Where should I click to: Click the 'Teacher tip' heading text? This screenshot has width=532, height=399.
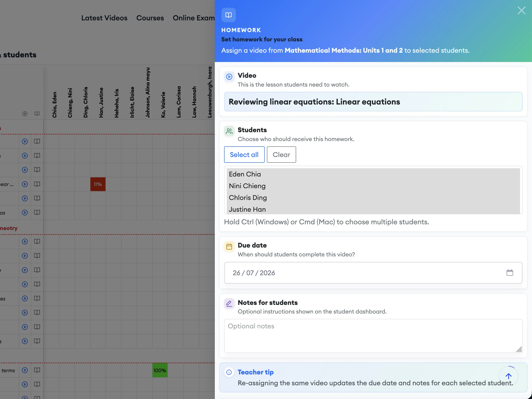pos(256,372)
